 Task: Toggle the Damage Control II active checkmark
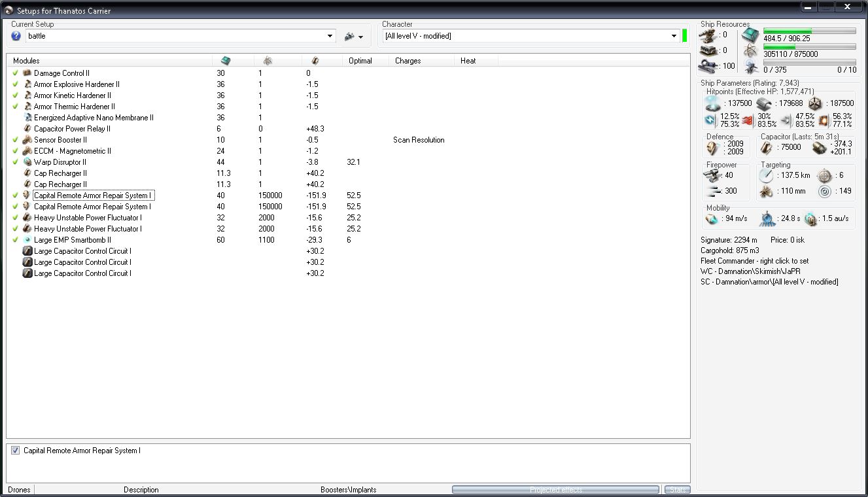click(16, 73)
